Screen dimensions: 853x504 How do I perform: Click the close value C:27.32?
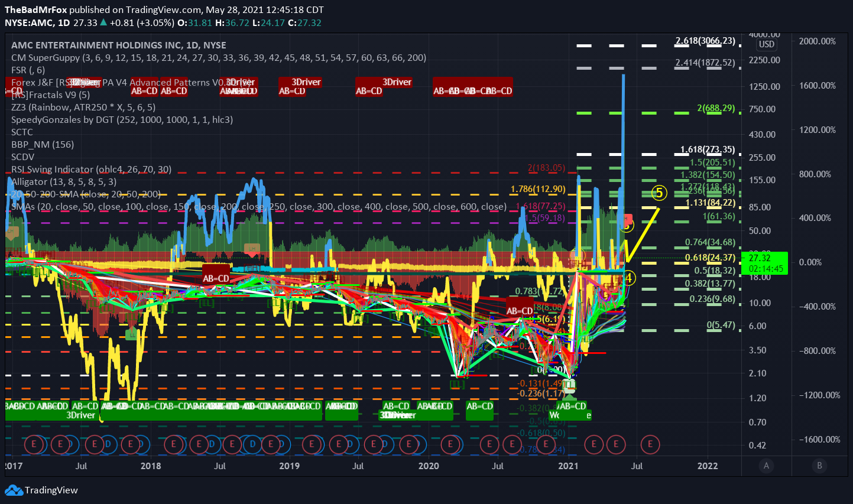point(304,23)
